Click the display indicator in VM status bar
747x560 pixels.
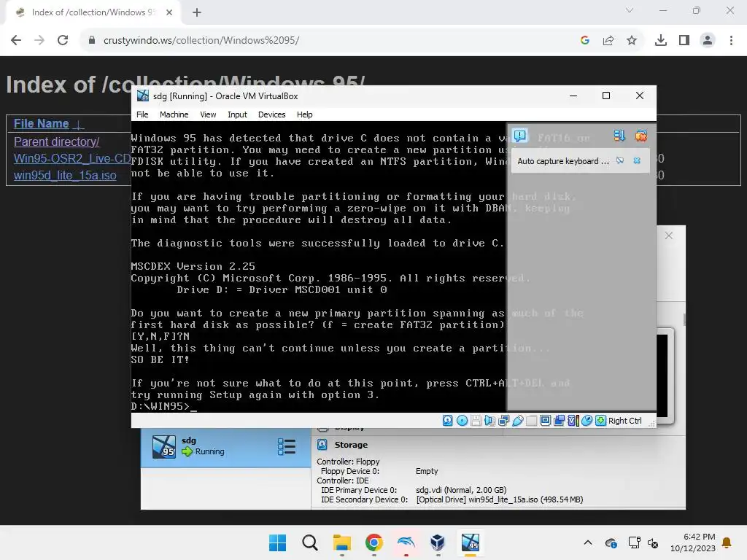point(546,421)
